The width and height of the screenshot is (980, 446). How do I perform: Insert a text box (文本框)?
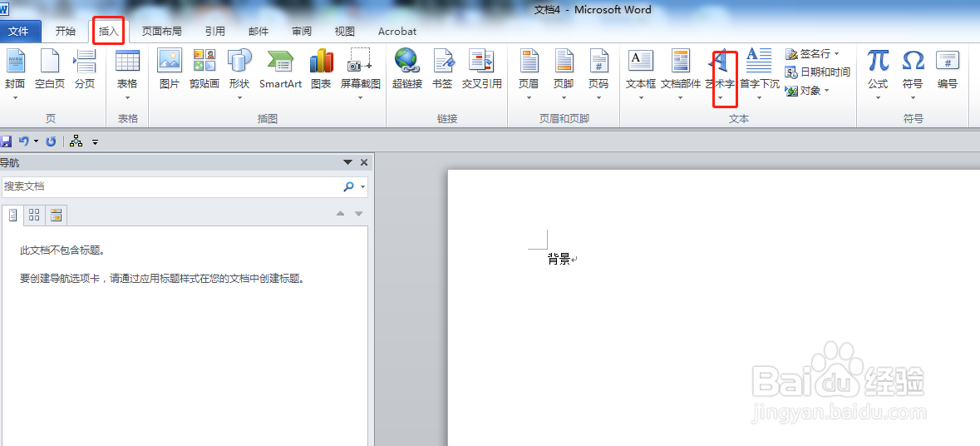pos(641,74)
